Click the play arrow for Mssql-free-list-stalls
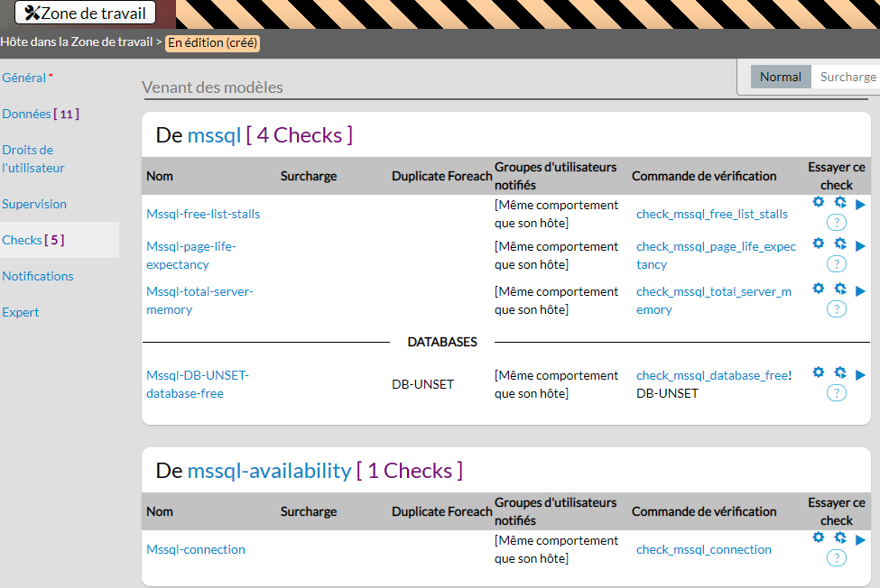This screenshot has height=588, width=880. tap(860, 205)
